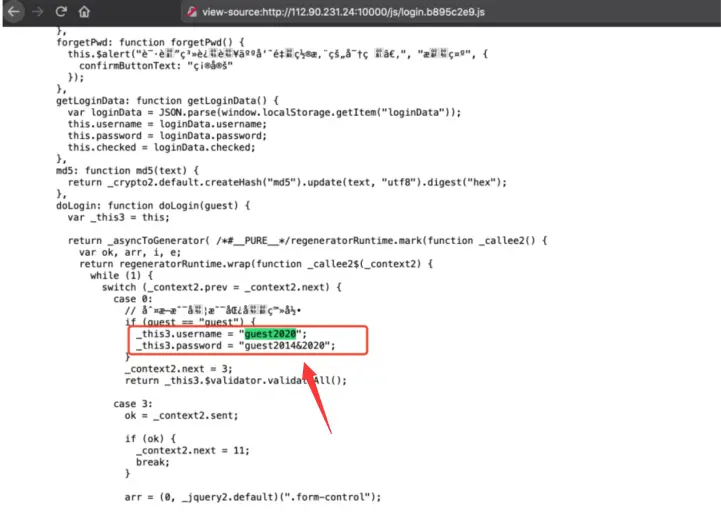Click the line "this.password = loginData.password;"

coord(167,136)
